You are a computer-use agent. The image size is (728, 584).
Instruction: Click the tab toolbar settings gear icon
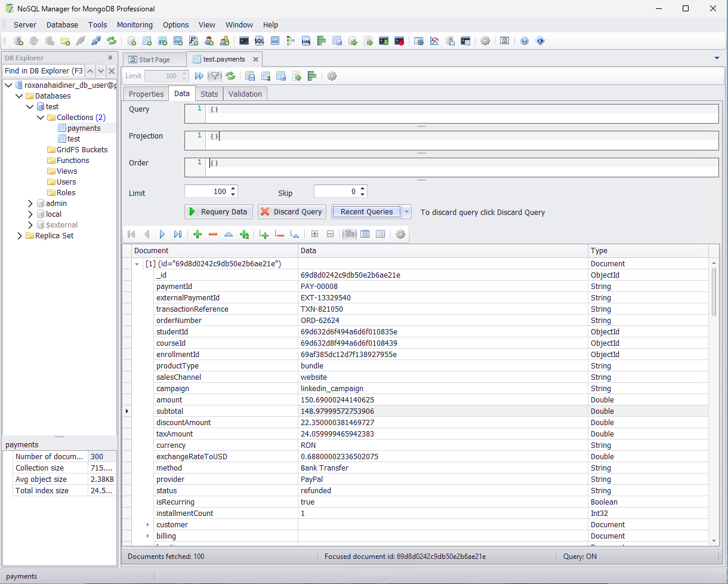tap(332, 76)
